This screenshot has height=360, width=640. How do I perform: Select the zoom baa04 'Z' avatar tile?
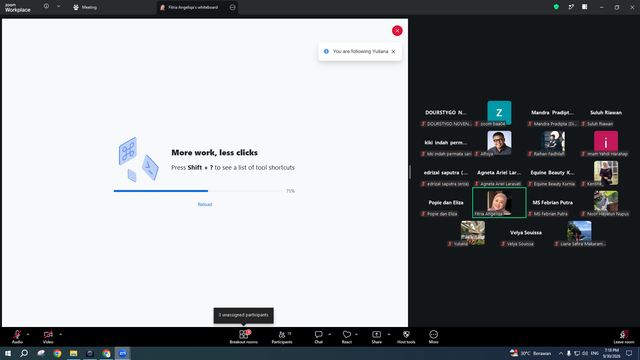click(x=499, y=113)
